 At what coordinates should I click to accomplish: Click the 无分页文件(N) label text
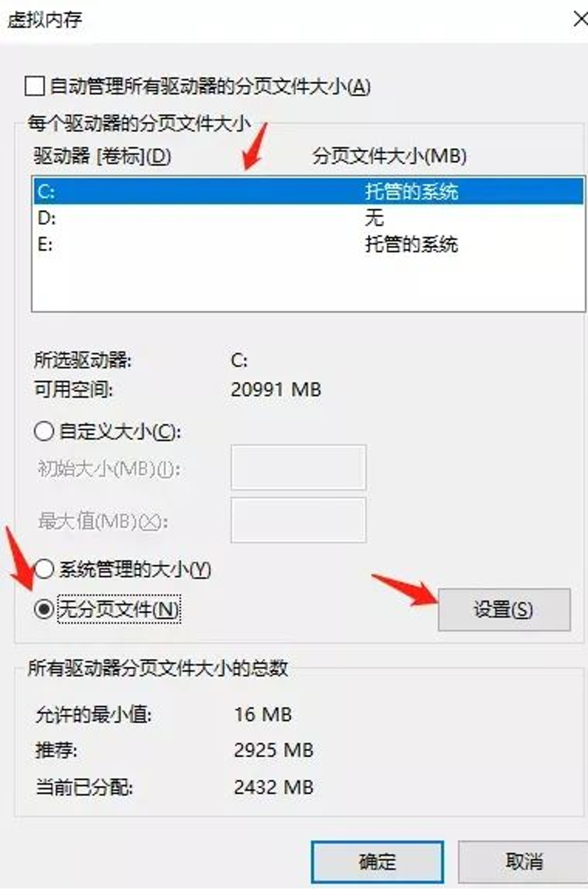[x=119, y=609]
